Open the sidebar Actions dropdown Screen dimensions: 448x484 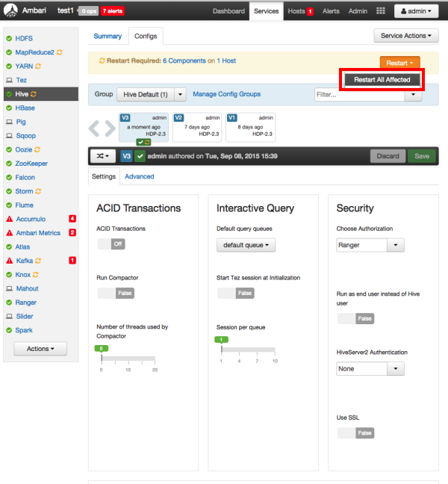click(x=40, y=349)
